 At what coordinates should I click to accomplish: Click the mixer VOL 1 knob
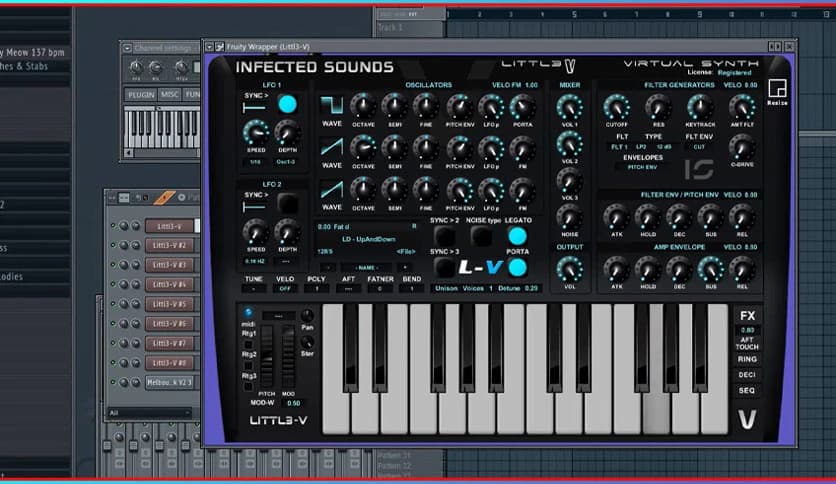[x=569, y=107]
